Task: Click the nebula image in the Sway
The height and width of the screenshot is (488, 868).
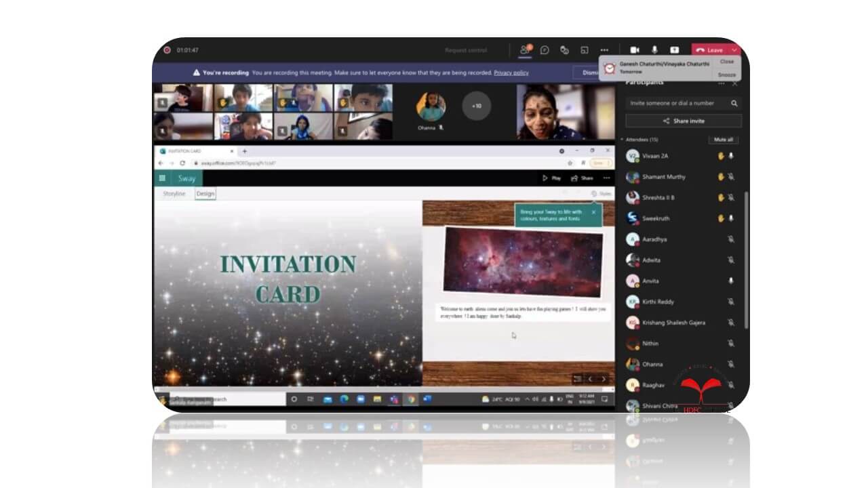Action: click(x=522, y=262)
